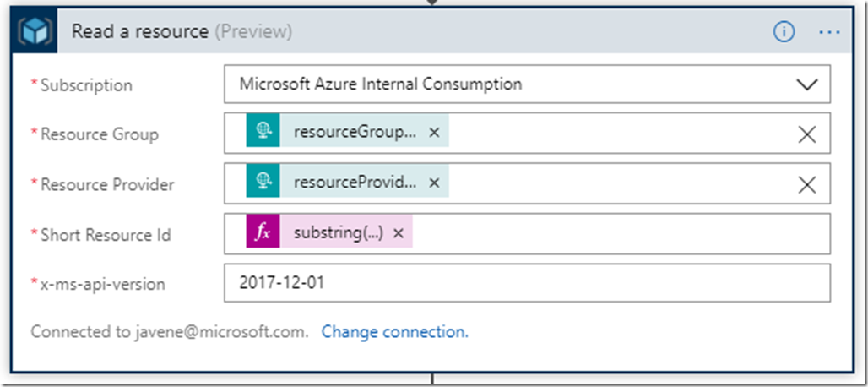Remove the resourceProvider dynamic content token
The width and height of the screenshot is (868, 387).
tap(434, 183)
